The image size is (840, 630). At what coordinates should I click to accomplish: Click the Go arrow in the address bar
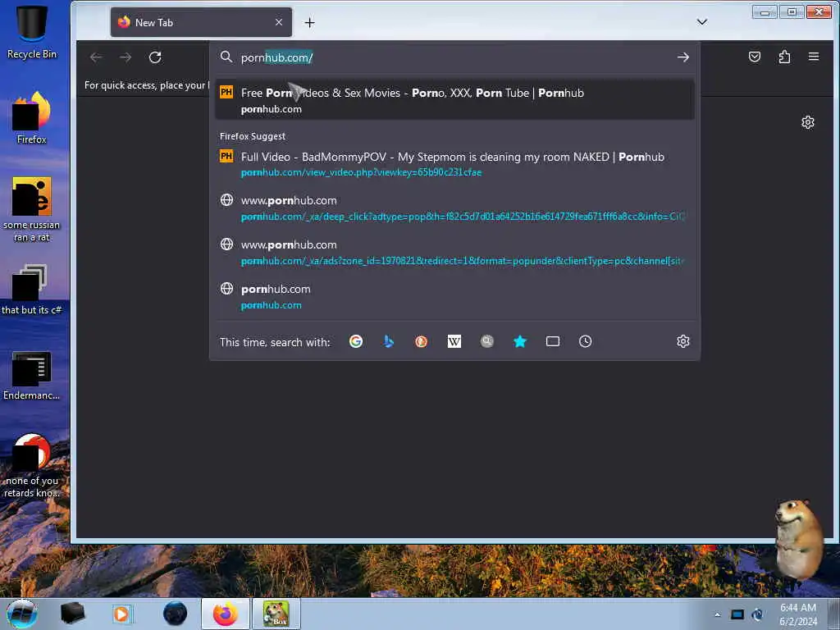(x=683, y=57)
